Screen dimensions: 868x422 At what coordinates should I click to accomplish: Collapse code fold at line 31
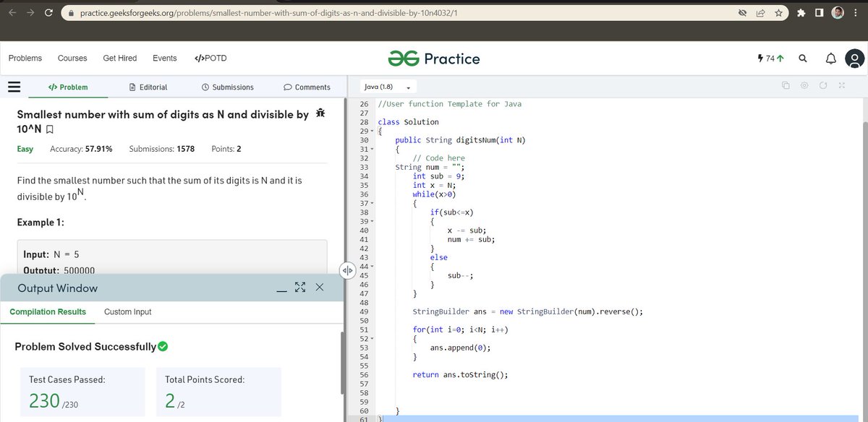click(372, 150)
